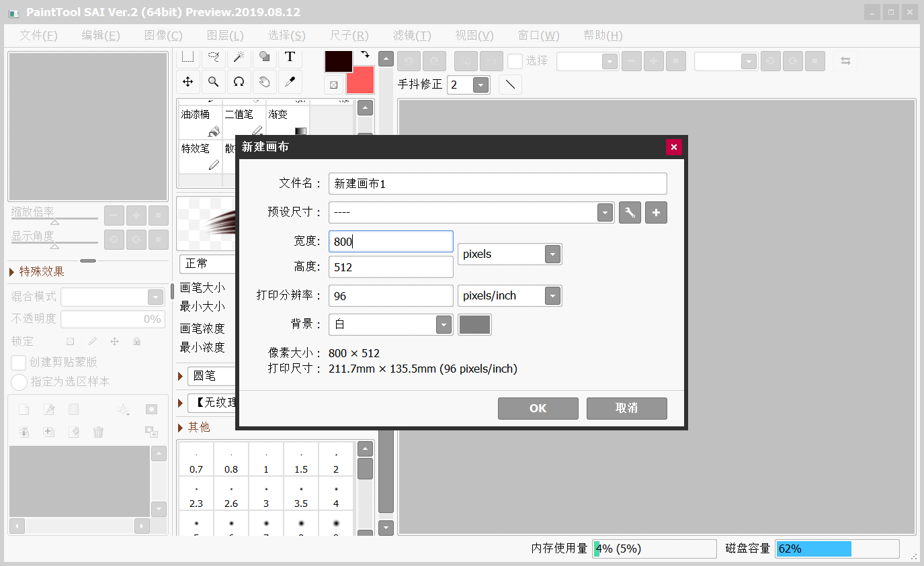Viewport: 924px width, 566px height.
Task: Click the new layer icon
Action: click(x=24, y=410)
